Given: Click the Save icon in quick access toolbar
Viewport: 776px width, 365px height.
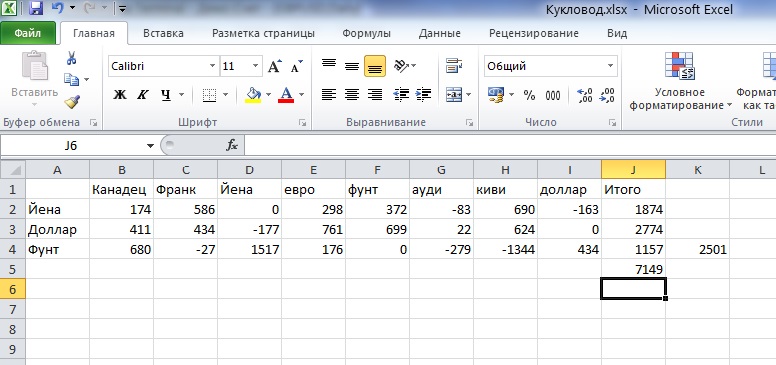Looking at the screenshot, I should coord(35,8).
